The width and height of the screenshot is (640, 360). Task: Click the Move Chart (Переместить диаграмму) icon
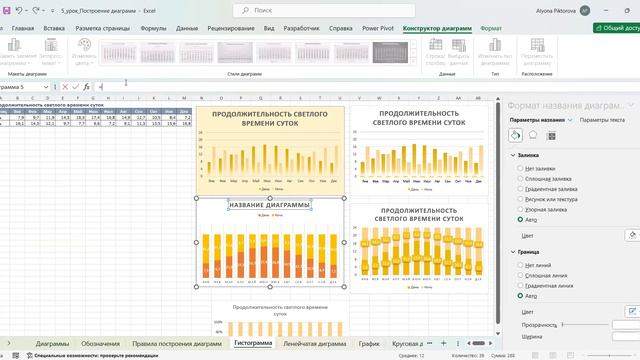(x=537, y=52)
